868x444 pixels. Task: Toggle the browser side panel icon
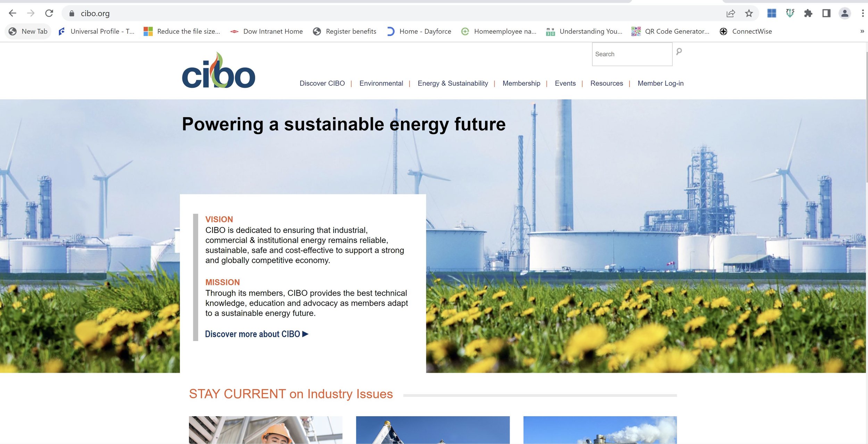pyautogui.click(x=826, y=13)
